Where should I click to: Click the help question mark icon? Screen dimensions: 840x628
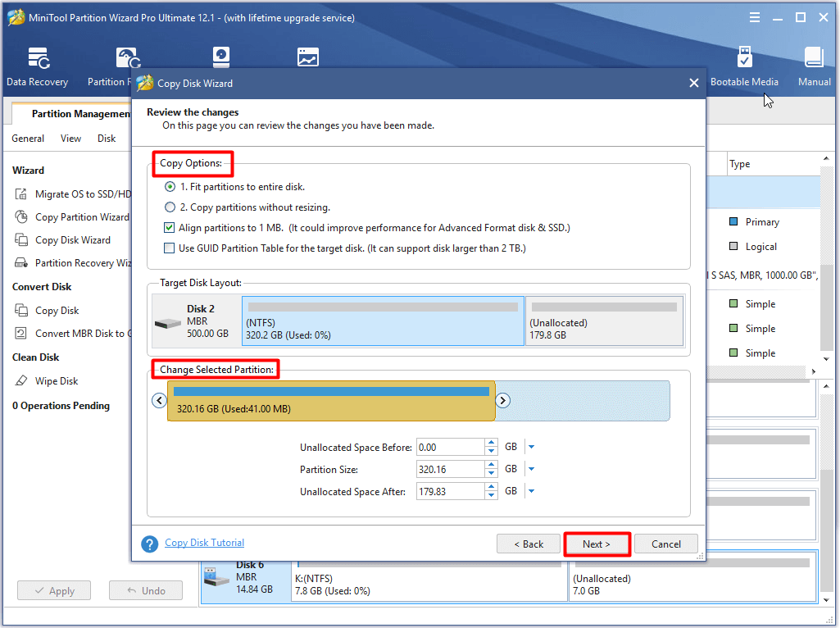150,544
